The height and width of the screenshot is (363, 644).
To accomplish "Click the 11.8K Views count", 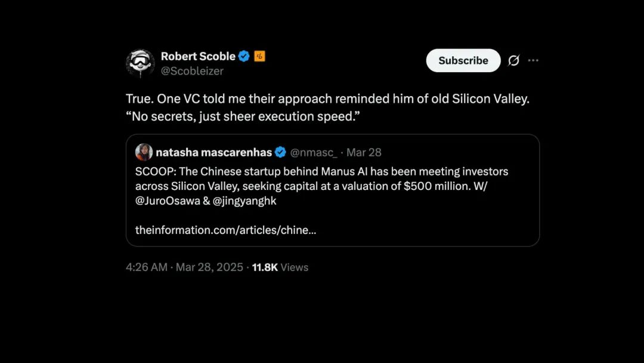I will 280,267.
